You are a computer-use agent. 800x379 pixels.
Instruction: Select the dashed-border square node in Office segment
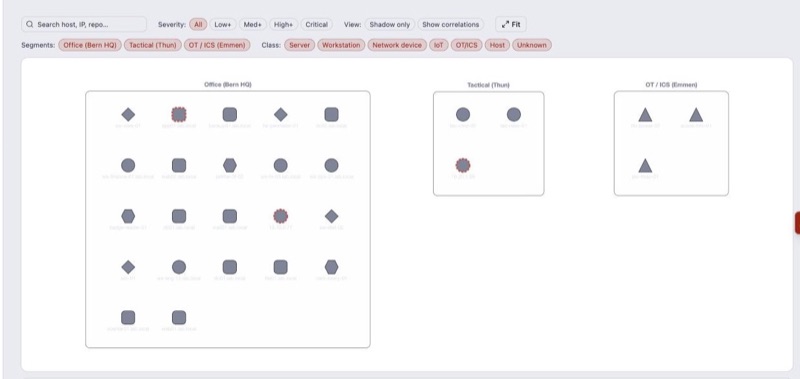(179, 114)
